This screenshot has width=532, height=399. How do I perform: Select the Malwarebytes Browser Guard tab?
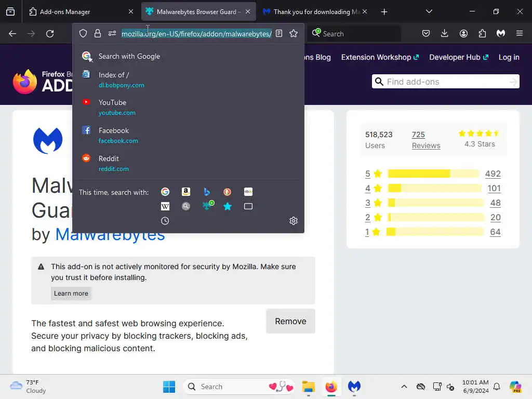pos(198,11)
